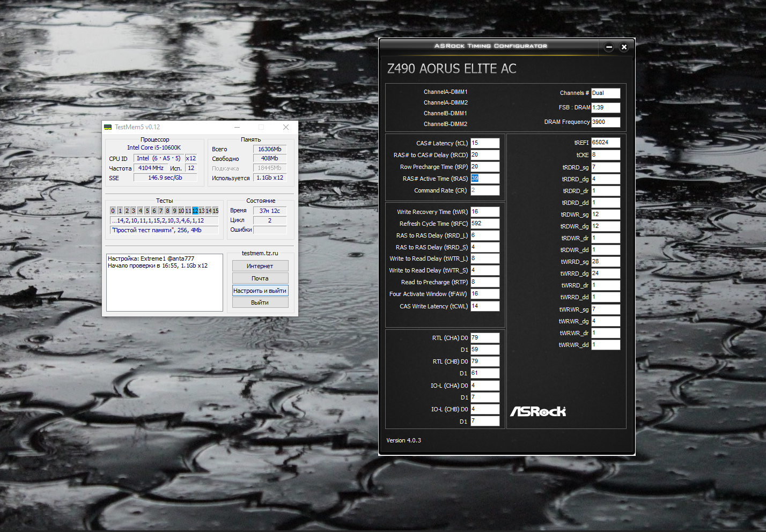Image resolution: width=766 pixels, height=532 pixels.
Task: Click the Интернет button in TestMem5
Action: click(x=260, y=266)
